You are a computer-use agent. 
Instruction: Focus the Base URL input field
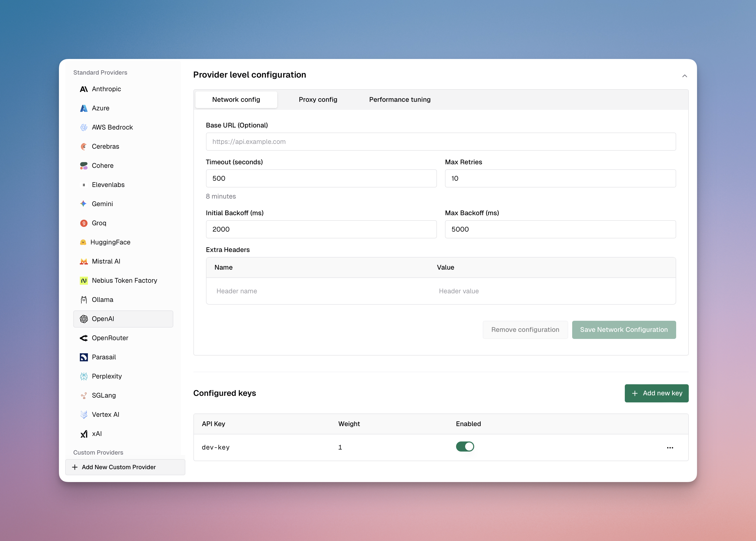(440, 142)
